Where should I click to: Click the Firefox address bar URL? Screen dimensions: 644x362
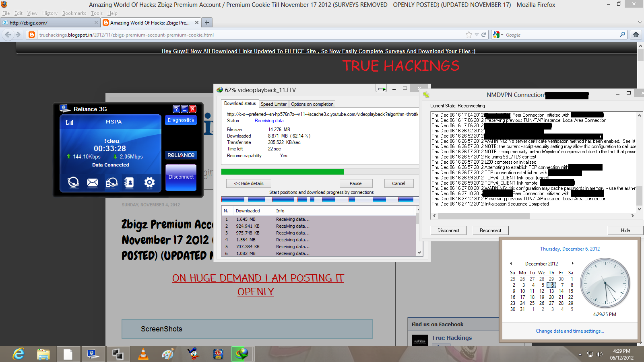point(126,35)
